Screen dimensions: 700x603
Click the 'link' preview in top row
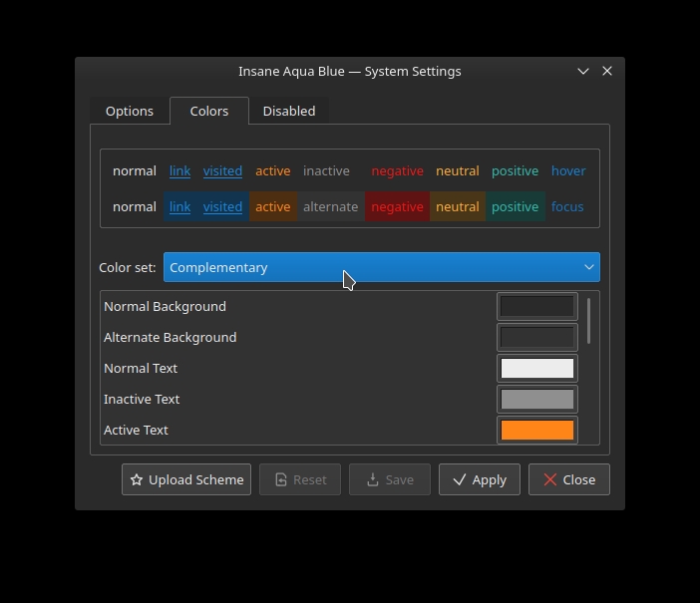[179, 171]
